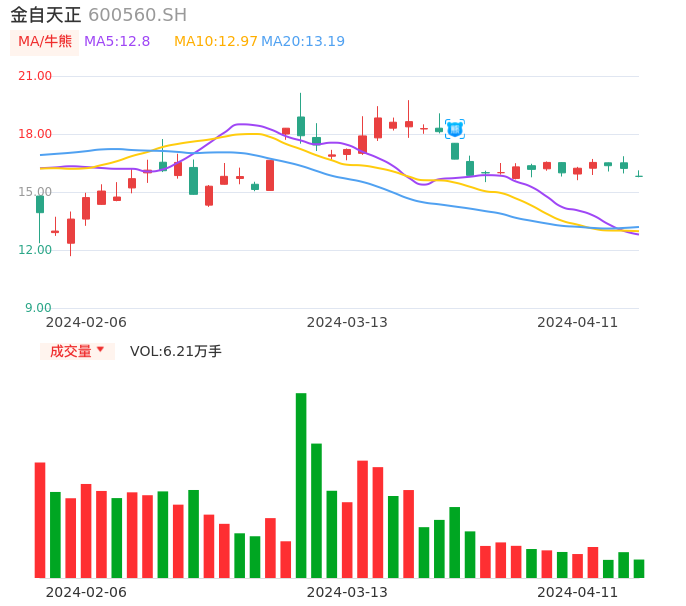Click the 2024-04-11 date under volume chart
Image resolution: width=686 pixels, height=606 pixels.
coord(578,592)
